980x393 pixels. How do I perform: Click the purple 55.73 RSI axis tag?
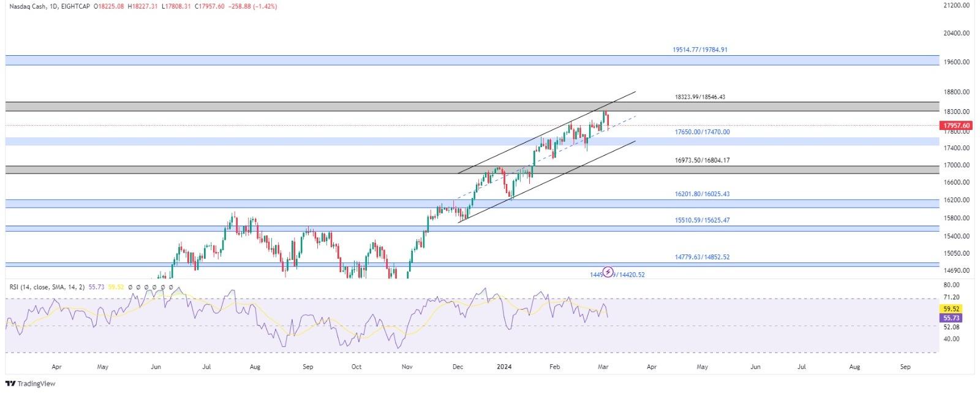[951, 318]
